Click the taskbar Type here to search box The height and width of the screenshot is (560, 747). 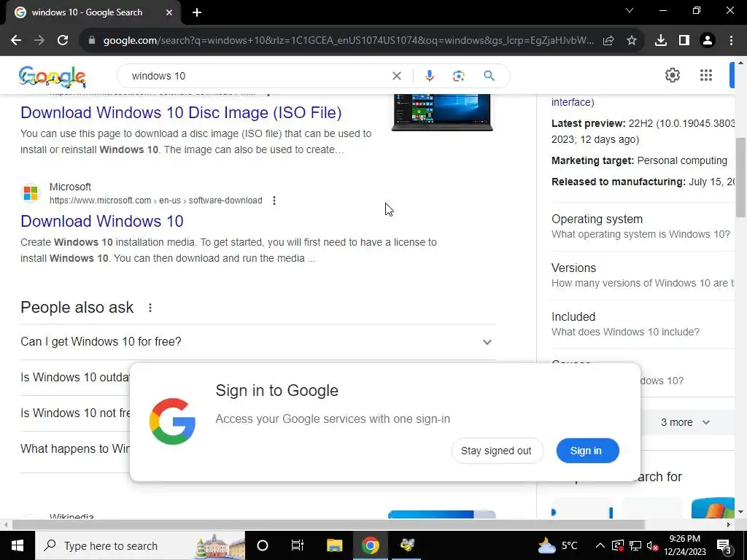(x=140, y=545)
